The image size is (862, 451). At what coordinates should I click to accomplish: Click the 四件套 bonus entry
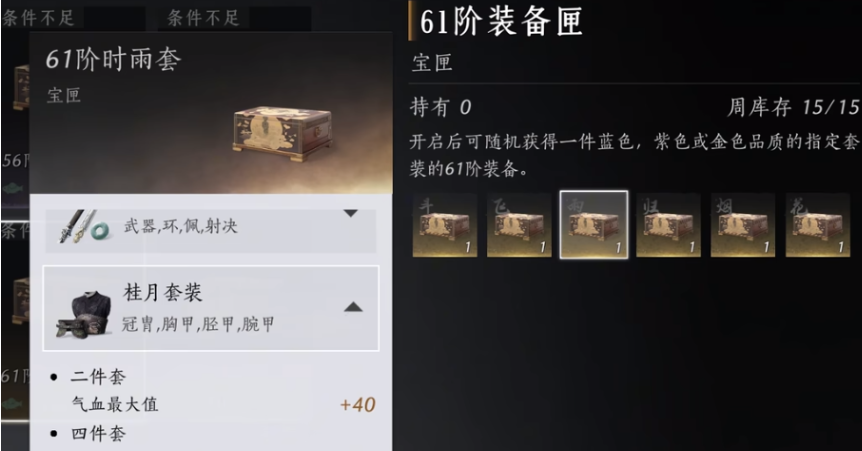pos(98,434)
